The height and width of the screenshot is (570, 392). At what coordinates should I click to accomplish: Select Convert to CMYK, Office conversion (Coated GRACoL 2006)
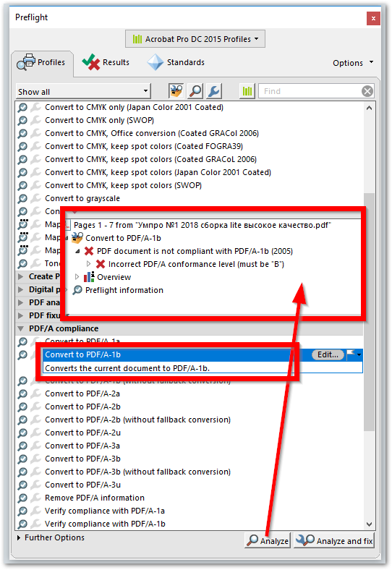tap(152, 133)
